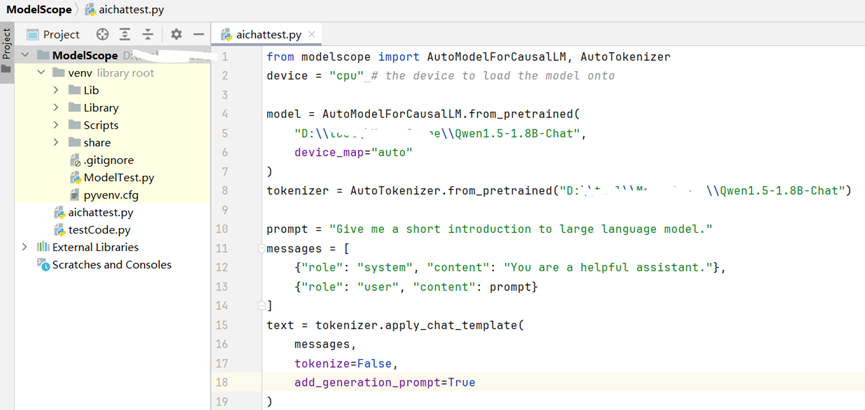Click aichattest.py breadcrumb in navigation bar
Viewport: 865px width, 410px height.
pos(124,9)
